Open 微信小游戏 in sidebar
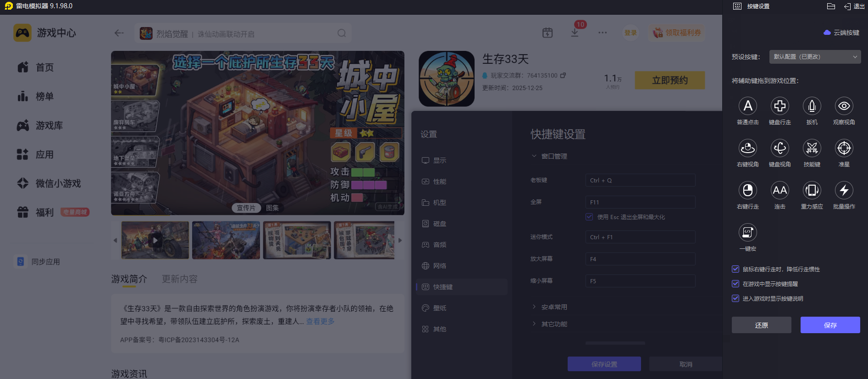 coord(49,183)
